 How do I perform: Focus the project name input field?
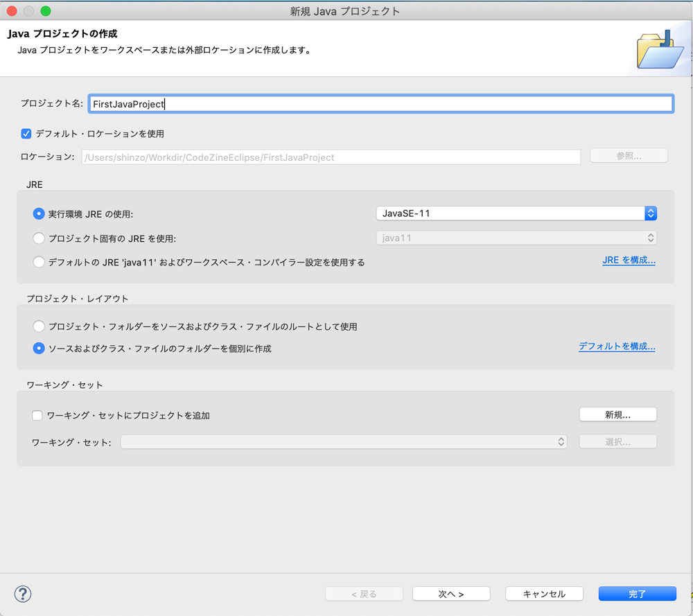pos(381,104)
